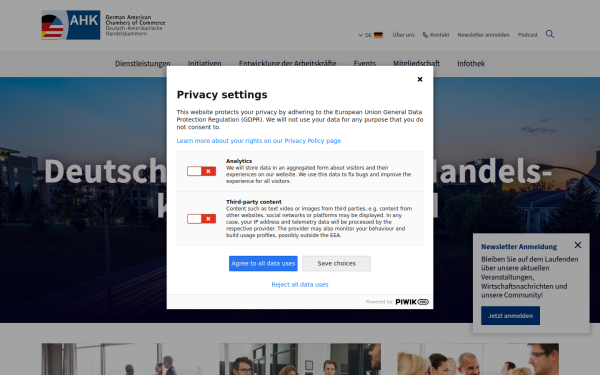The width and height of the screenshot is (600, 375).
Task: Click the Jetzt anmelden button
Action: (510, 315)
